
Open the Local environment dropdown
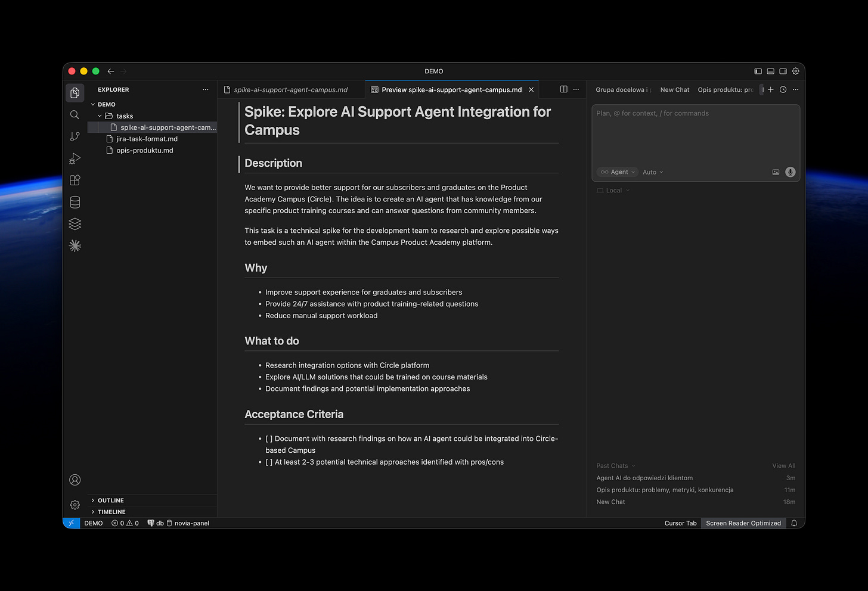pos(613,191)
